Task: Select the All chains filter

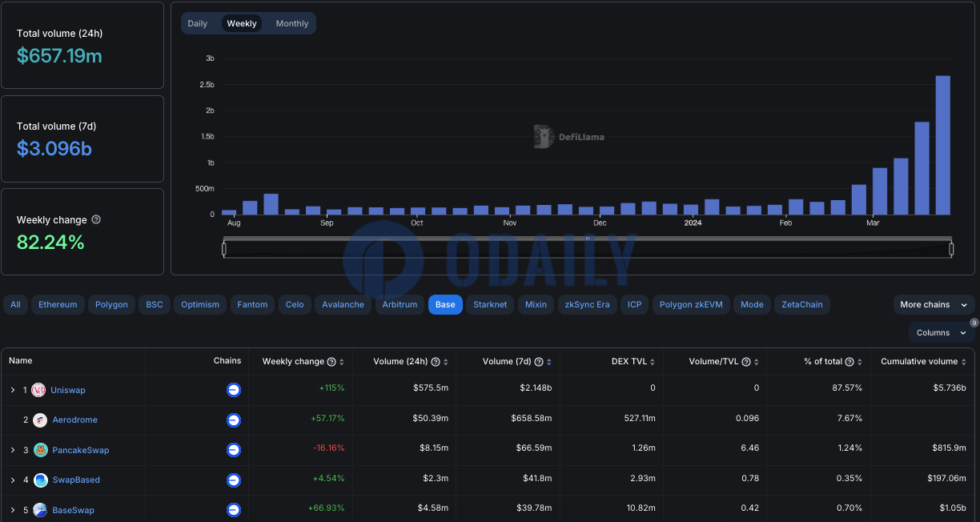Action: coord(15,304)
